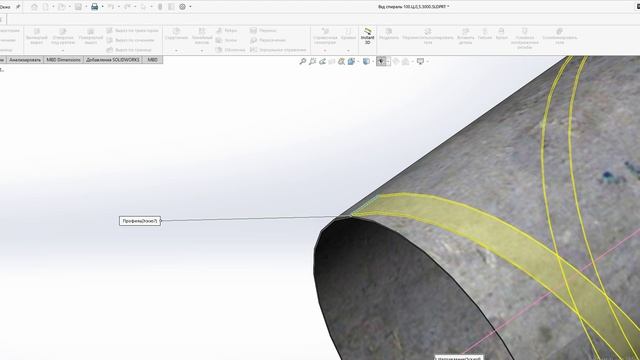Screen dimensions: 640x360
Task: Click the Edit Appearance icon
Action: 396,61
